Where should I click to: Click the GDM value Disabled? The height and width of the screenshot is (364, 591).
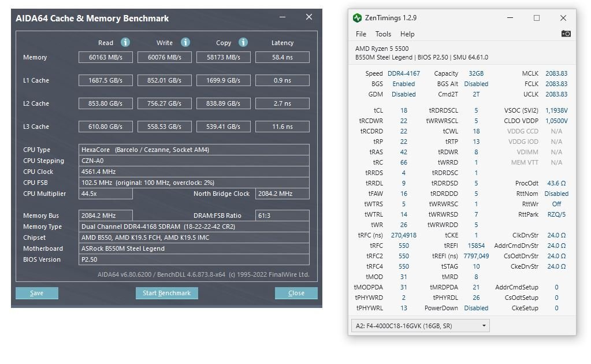404,94
